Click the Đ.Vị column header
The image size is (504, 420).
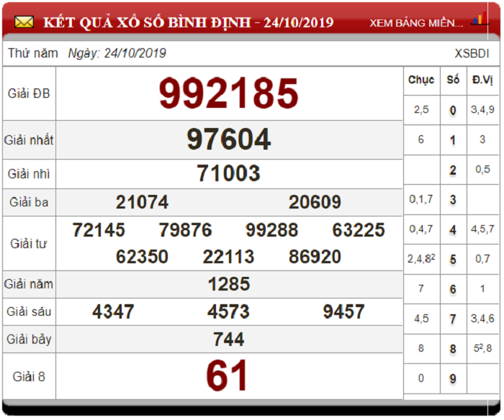(482, 80)
